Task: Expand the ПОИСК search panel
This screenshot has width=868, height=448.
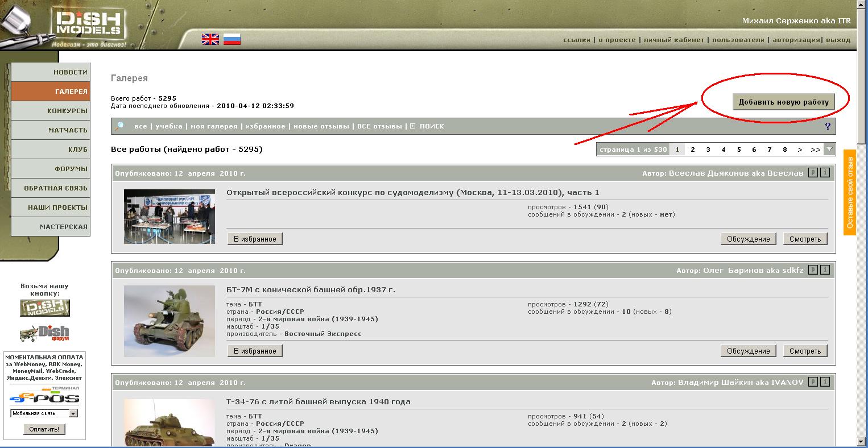Action: [x=427, y=126]
